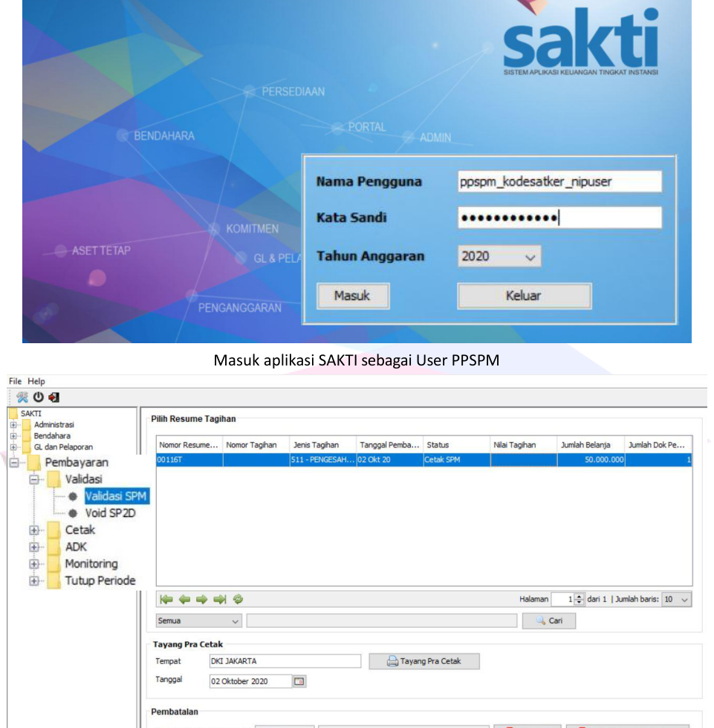Open the Semua filter dropdown
The height and width of the screenshot is (728, 714).
pyautogui.click(x=236, y=620)
